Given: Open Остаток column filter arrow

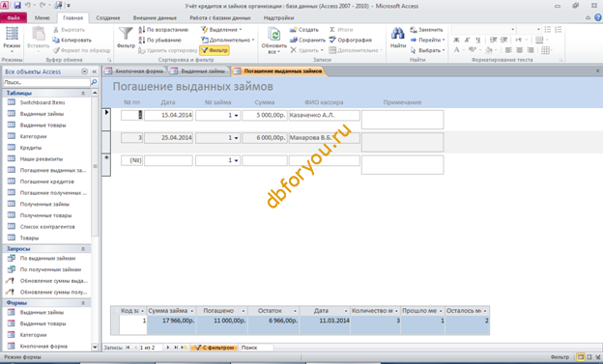Looking at the screenshot, I should (x=296, y=311).
